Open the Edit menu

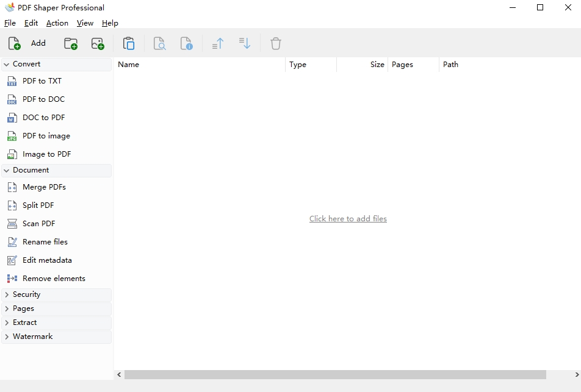31,23
